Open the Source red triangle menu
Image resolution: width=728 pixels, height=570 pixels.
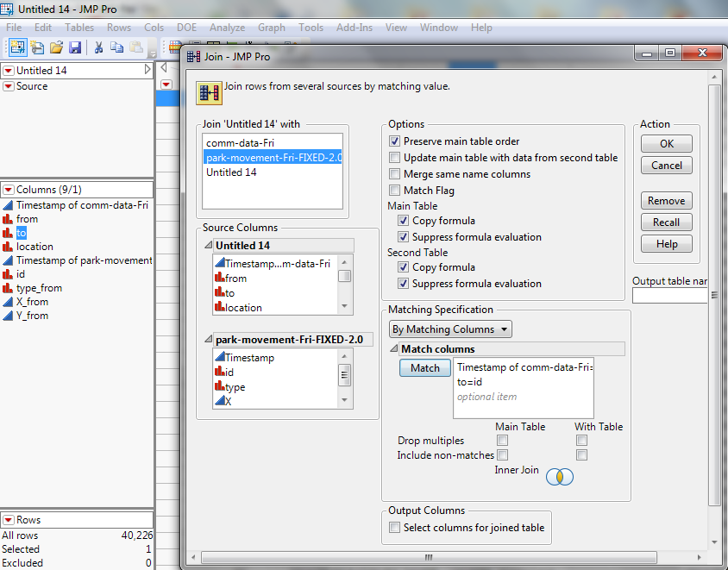(8, 86)
